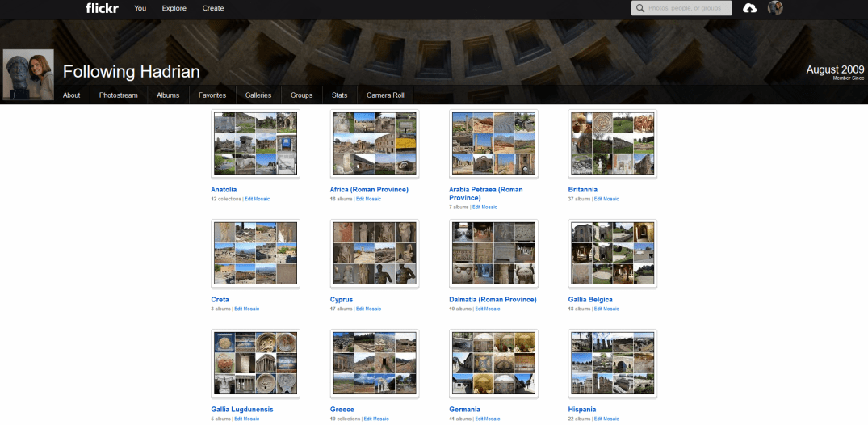This screenshot has width=868, height=425.
Task: Open the user avatar menu
Action: point(775,8)
